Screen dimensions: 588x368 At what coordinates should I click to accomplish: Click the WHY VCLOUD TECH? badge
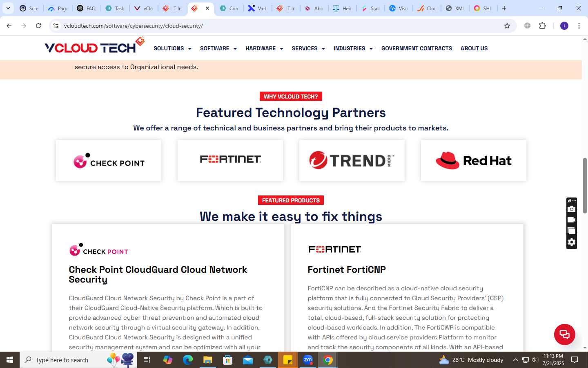pyautogui.click(x=291, y=96)
